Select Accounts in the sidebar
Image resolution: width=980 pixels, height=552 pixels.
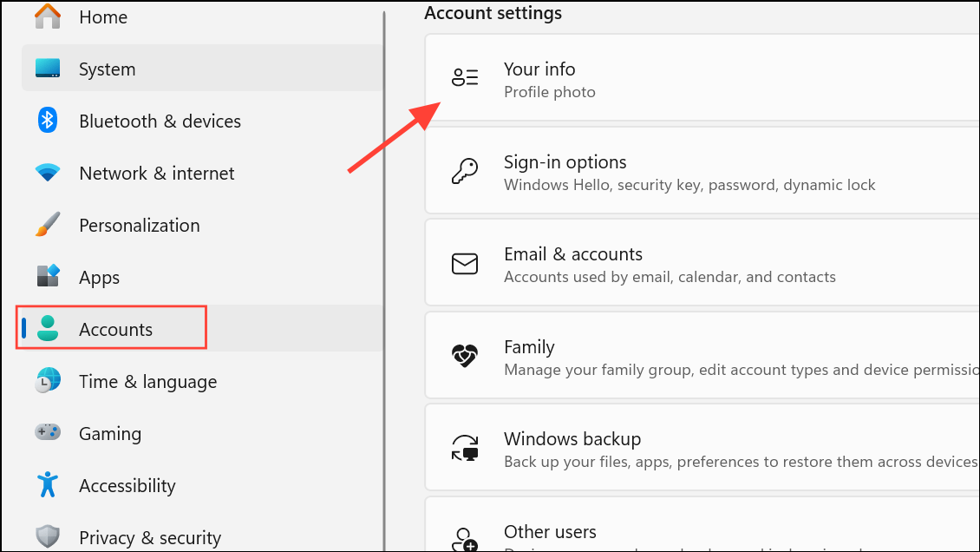point(202,328)
